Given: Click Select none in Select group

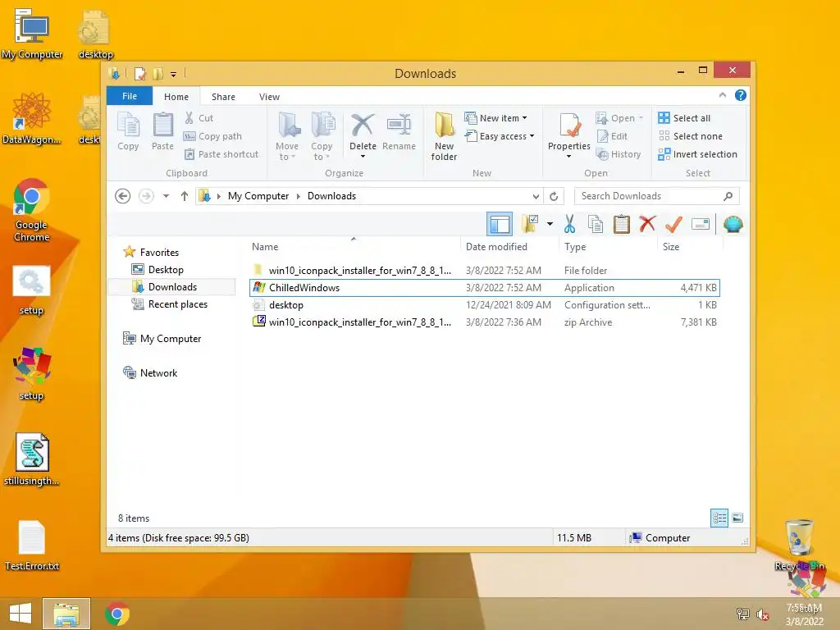Looking at the screenshot, I should [691, 136].
